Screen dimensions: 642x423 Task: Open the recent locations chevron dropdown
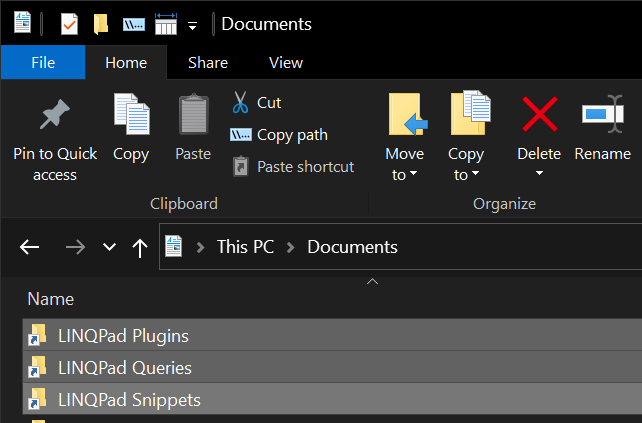(x=109, y=247)
